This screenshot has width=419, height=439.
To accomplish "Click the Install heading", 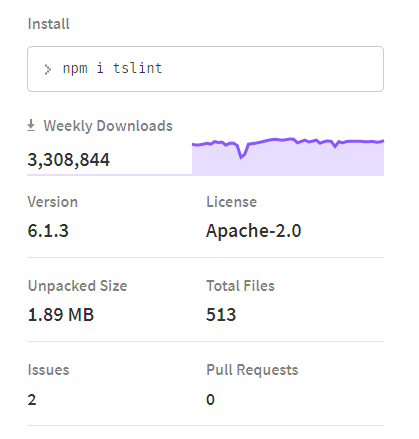I will click(x=49, y=24).
